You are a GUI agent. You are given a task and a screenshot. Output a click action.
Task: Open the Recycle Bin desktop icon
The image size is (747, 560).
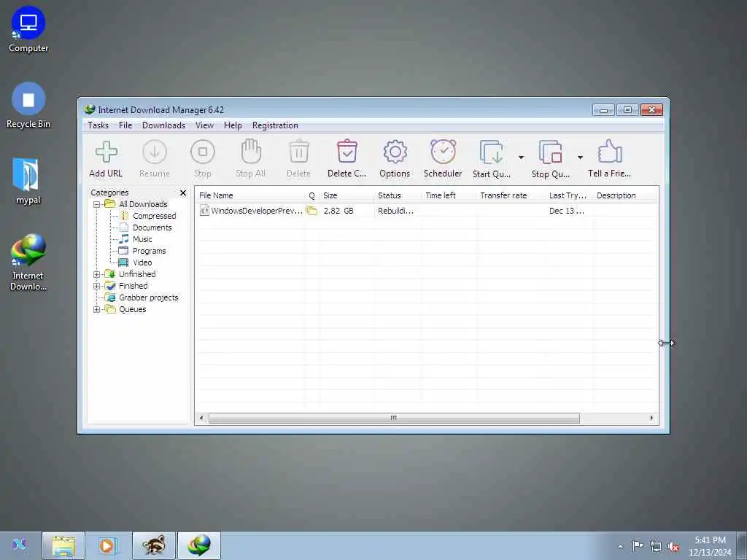point(28,106)
